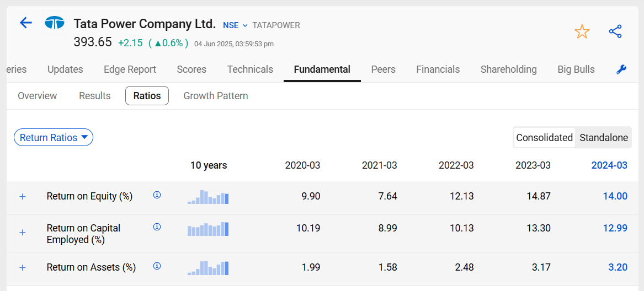Screen dimensions: 644x291
Task: Click the 2020-03 column header
Action: 302,165
